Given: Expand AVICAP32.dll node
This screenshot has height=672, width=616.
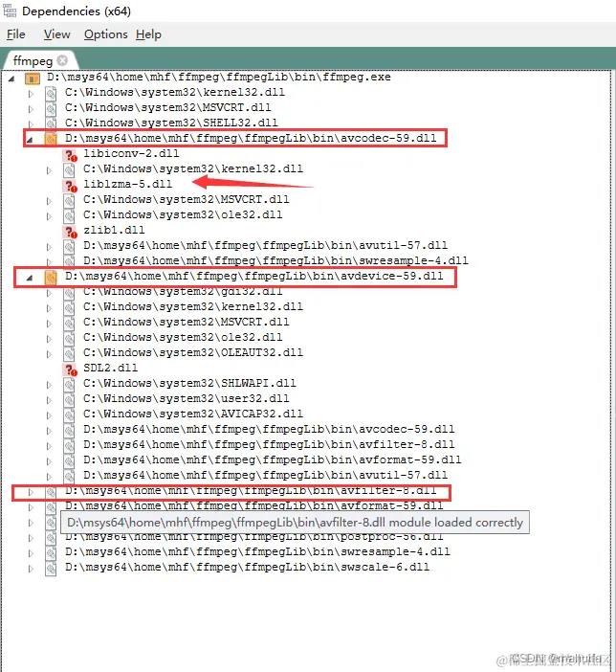Looking at the screenshot, I should coord(49,415).
